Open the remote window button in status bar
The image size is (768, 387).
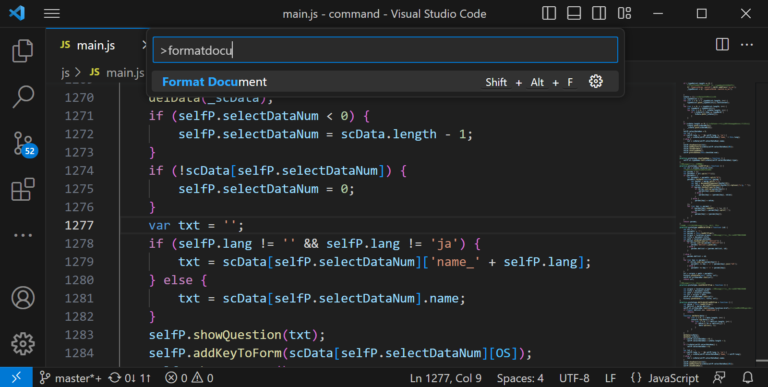click(x=16, y=378)
